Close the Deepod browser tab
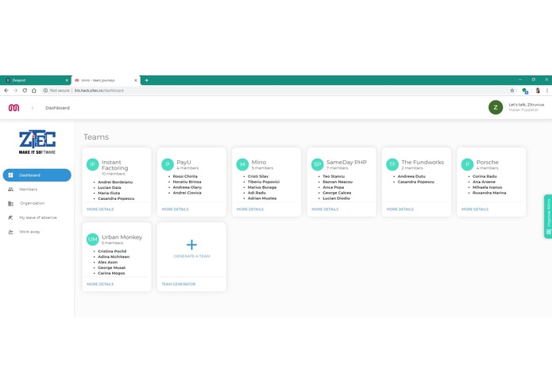 coord(67,80)
